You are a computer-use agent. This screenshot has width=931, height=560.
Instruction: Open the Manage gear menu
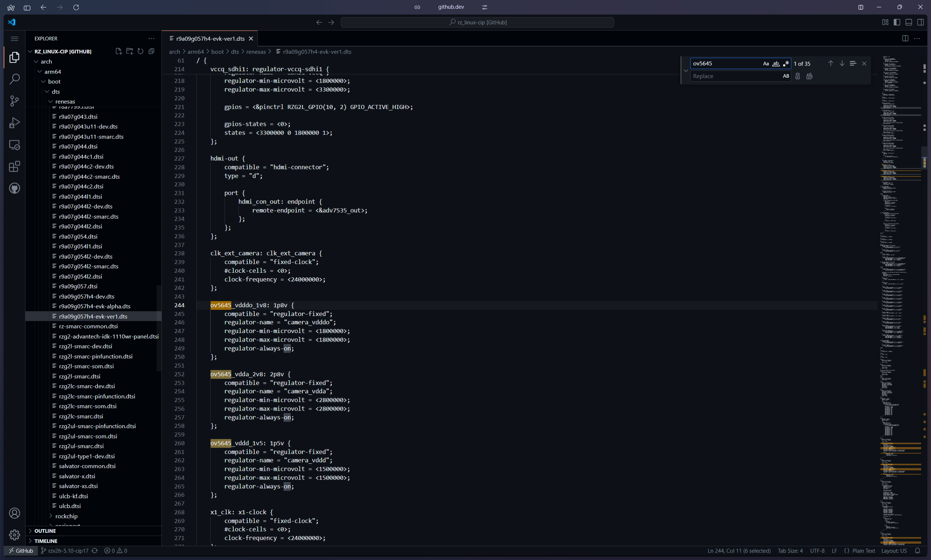(14, 535)
